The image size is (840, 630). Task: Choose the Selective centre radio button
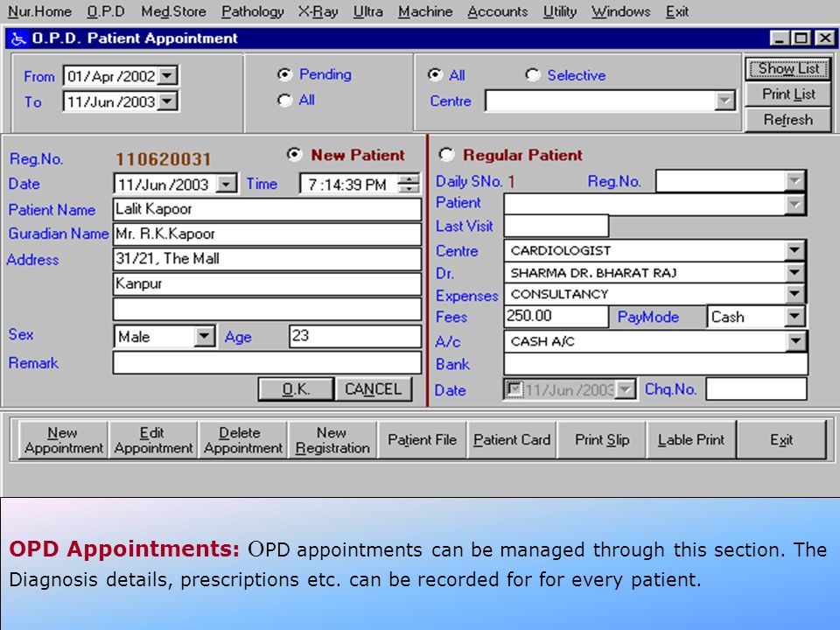(533, 75)
